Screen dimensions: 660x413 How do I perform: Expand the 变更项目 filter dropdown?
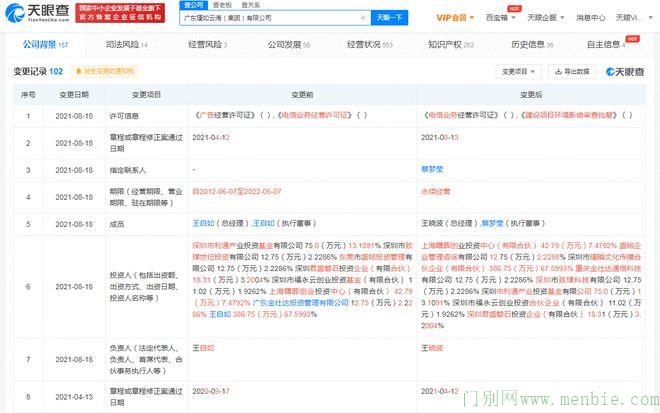click(x=518, y=72)
